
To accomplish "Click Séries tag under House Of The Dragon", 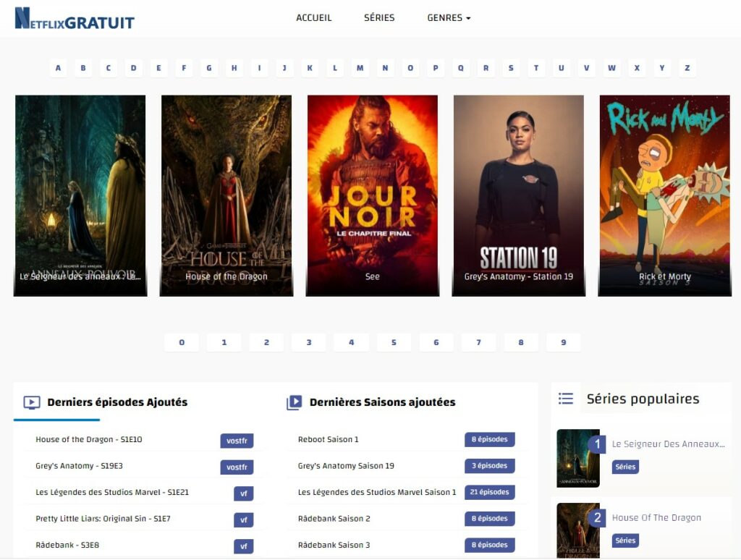I will point(625,540).
